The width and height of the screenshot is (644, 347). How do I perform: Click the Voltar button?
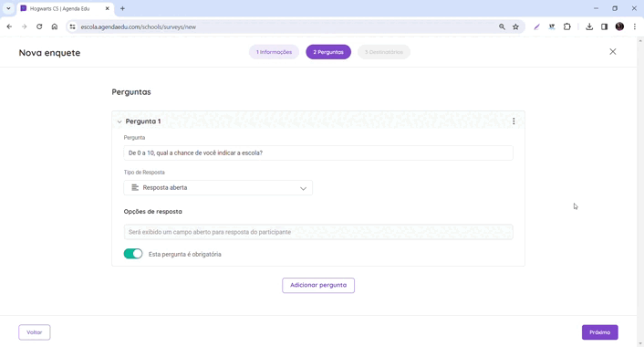click(35, 332)
